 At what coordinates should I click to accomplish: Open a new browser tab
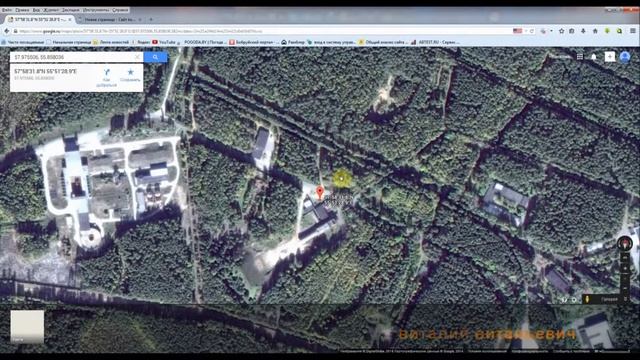[151, 19]
